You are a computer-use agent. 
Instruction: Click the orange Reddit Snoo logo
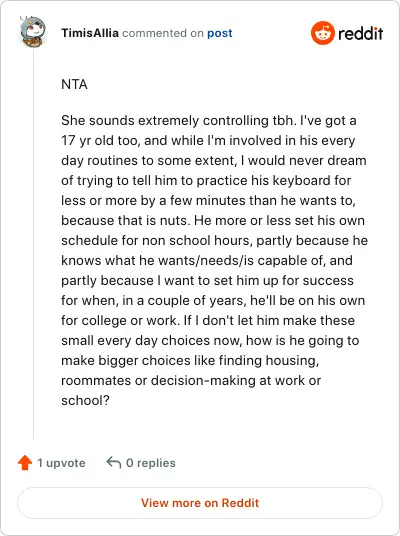coord(322,33)
